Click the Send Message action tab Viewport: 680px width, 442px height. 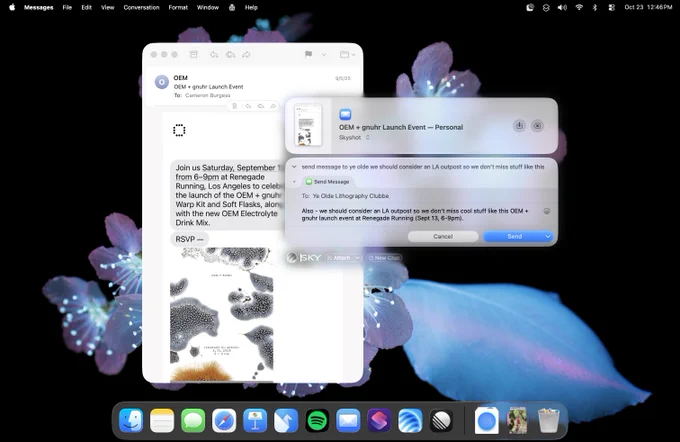pos(328,182)
